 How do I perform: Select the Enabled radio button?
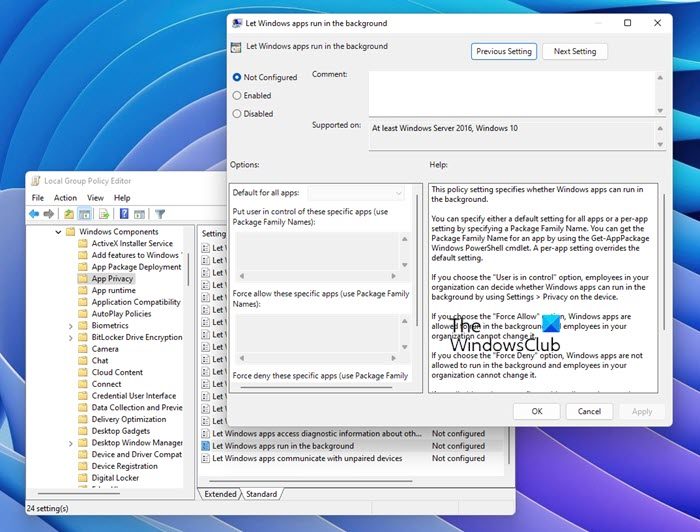(237, 95)
